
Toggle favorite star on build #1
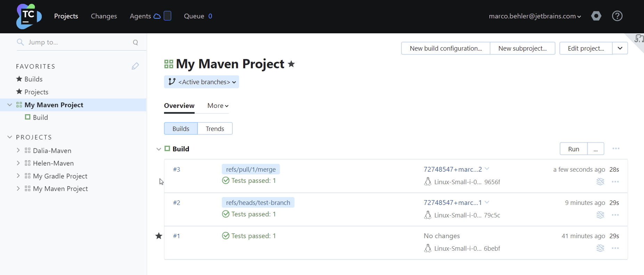click(159, 236)
